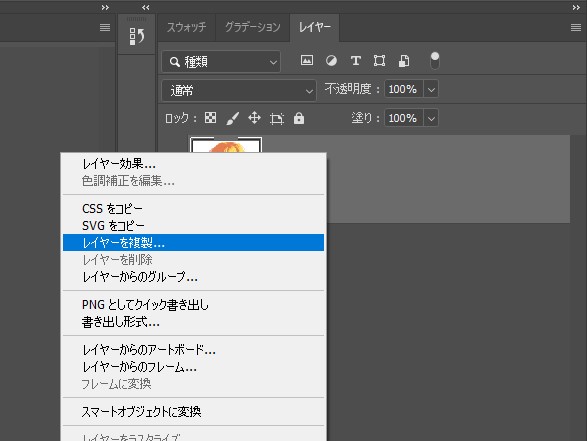Click the layer thumbnail image
The image size is (587, 441).
pyautogui.click(x=226, y=145)
